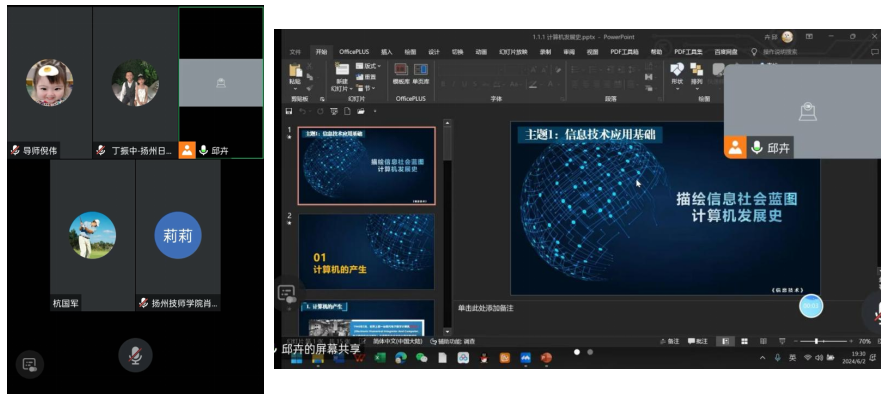Select the first page indicator dot
The height and width of the screenshot is (402, 883).
click(577, 352)
